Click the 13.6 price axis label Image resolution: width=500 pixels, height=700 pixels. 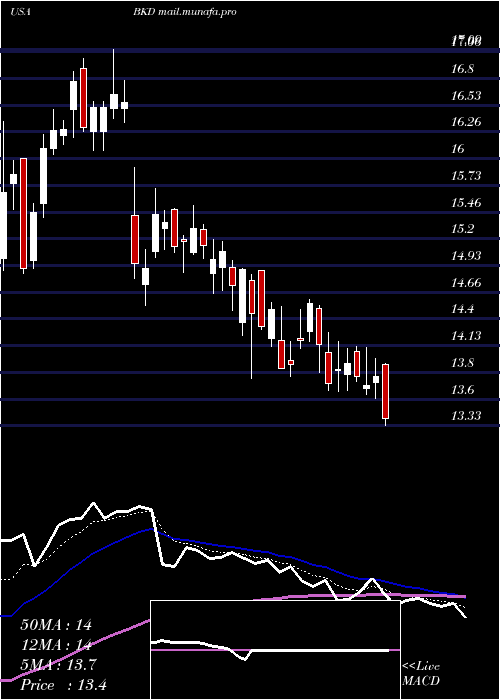pyautogui.click(x=462, y=390)
